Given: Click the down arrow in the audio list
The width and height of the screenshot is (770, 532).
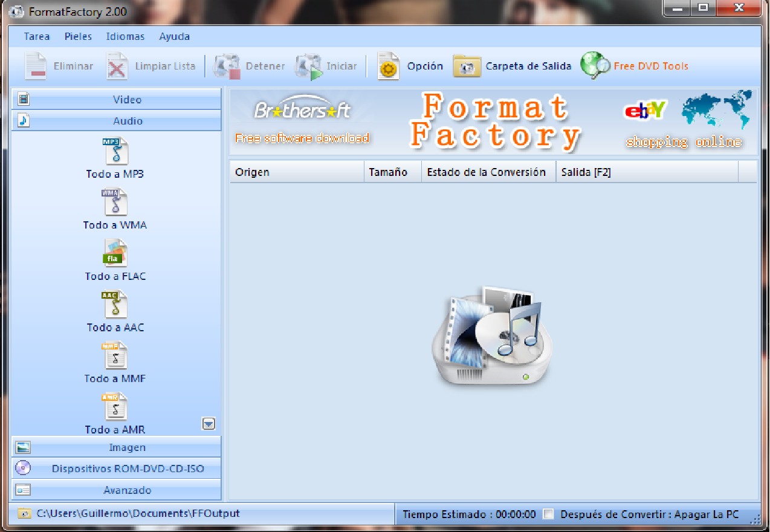Looking at the screenshot, I should click(x=209, y=424).
